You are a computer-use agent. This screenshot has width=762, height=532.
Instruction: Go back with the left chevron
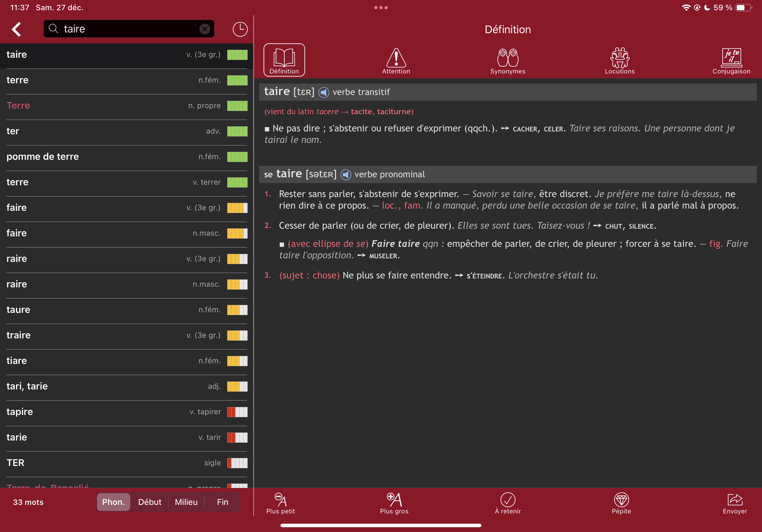17,29
